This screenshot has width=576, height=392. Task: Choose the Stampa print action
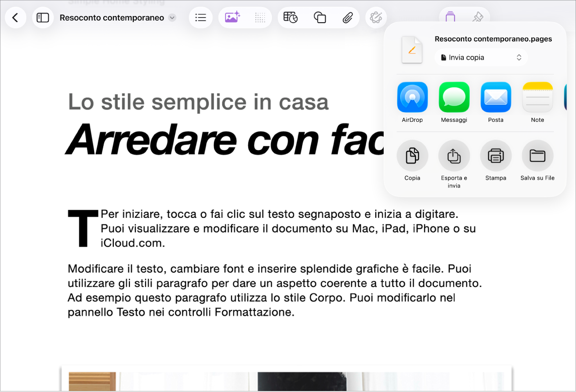pyautogui.click(x=495, y=155)
